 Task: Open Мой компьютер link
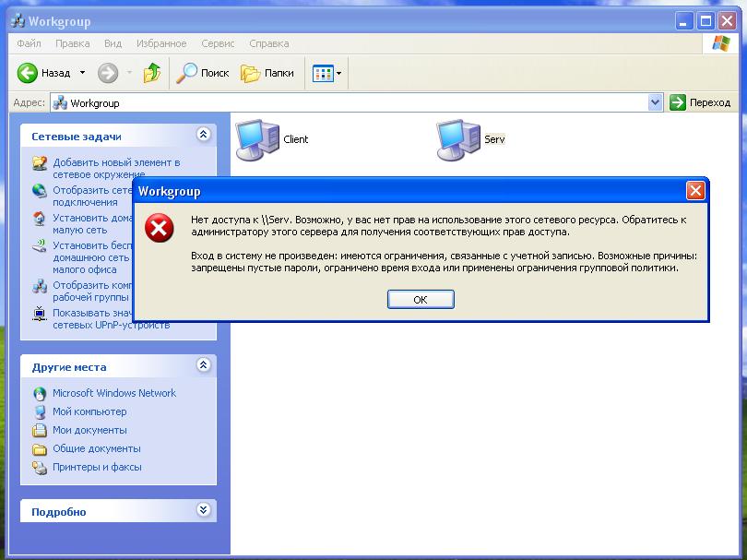point(89,411)
